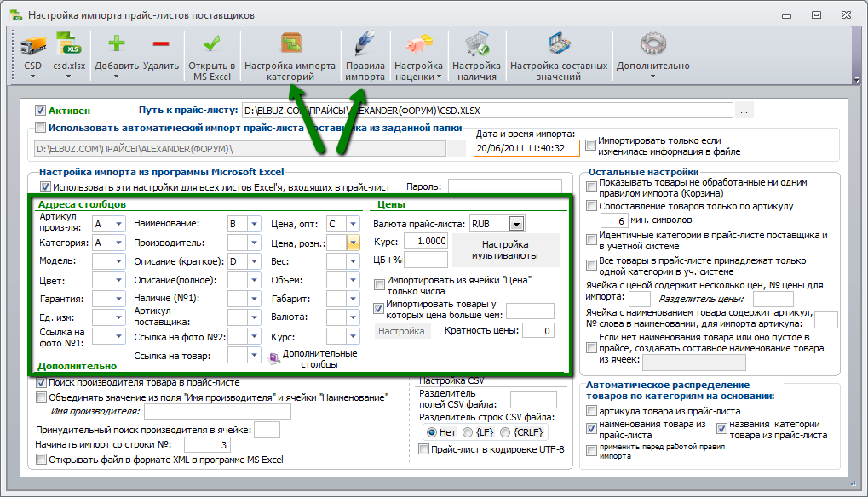This screenshot has width=868, height=497.
Task: Click the Настройка button under prices
Action: (401, 330)
